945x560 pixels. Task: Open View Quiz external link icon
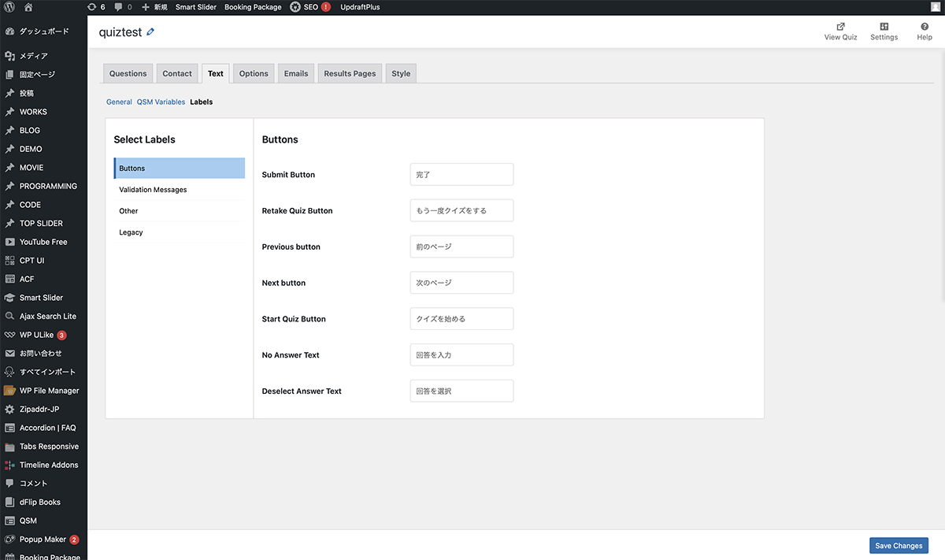[x=840, y=27]
